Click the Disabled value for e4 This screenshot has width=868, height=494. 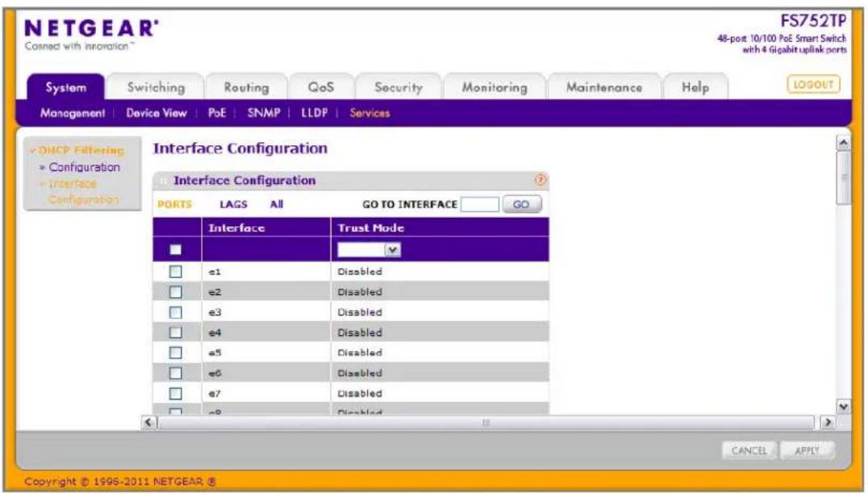click(360, 333)
